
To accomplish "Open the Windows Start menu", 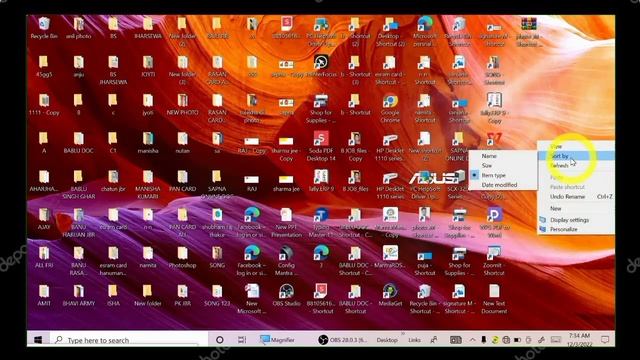I will click(x=38, y=340).
